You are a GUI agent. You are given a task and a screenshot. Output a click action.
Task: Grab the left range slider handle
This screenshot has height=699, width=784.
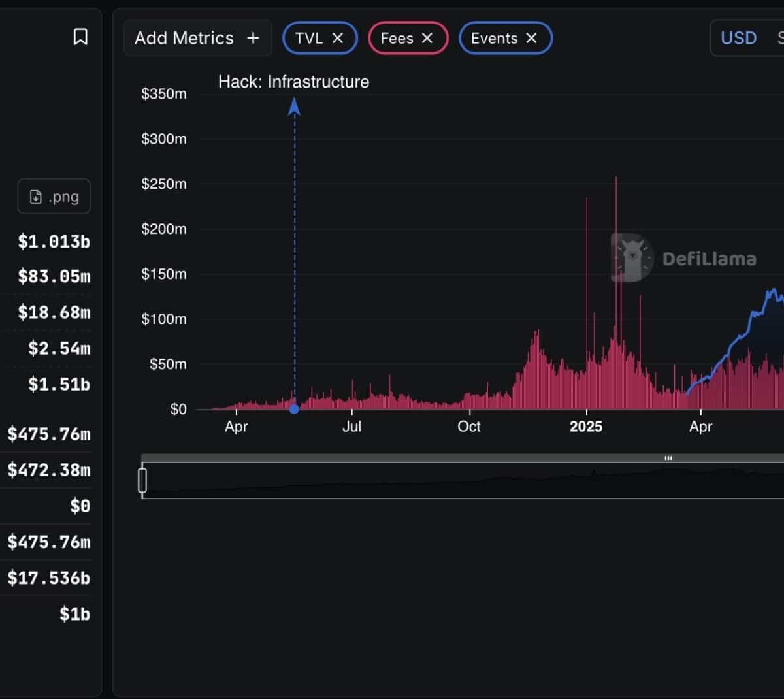(x=142, y=480)
